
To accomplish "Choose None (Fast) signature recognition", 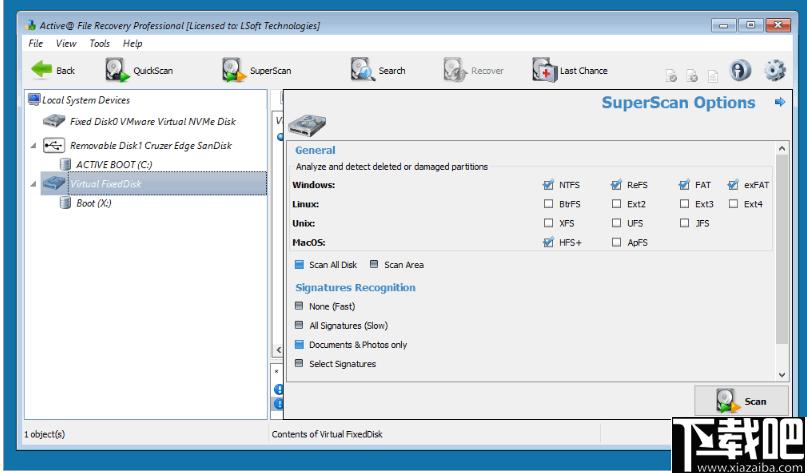I will 299,306.
